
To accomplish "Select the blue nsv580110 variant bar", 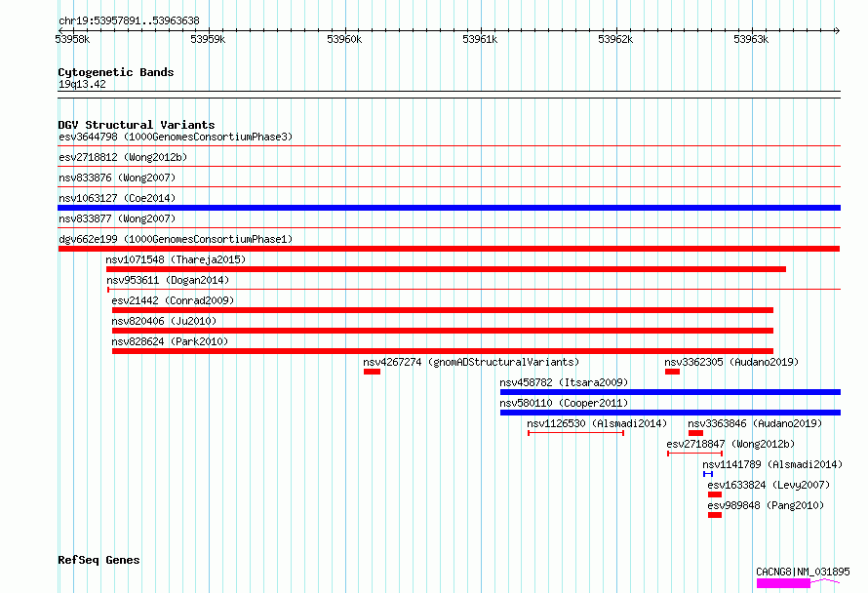I will pos(670,413).
